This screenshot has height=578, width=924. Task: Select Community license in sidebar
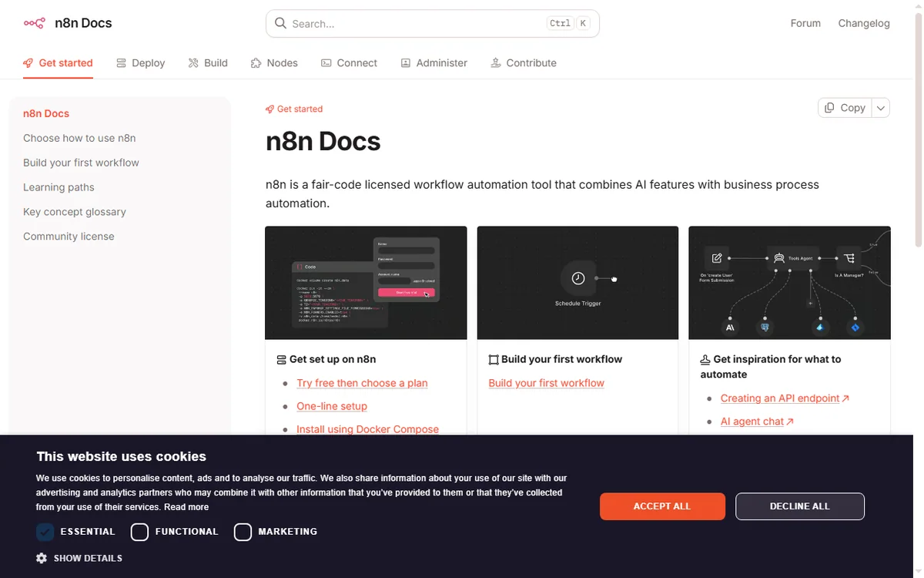click(69, 237)
